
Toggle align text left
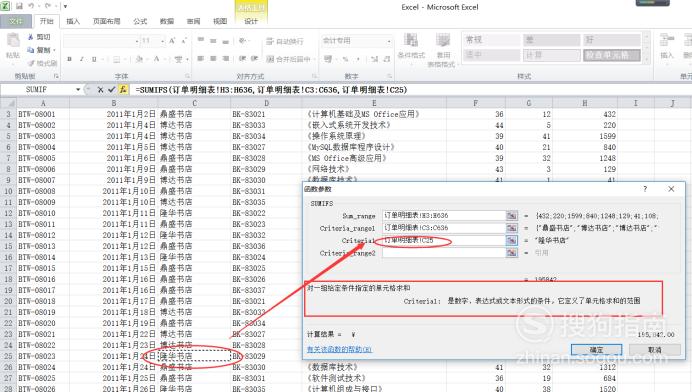pos(201,58)
